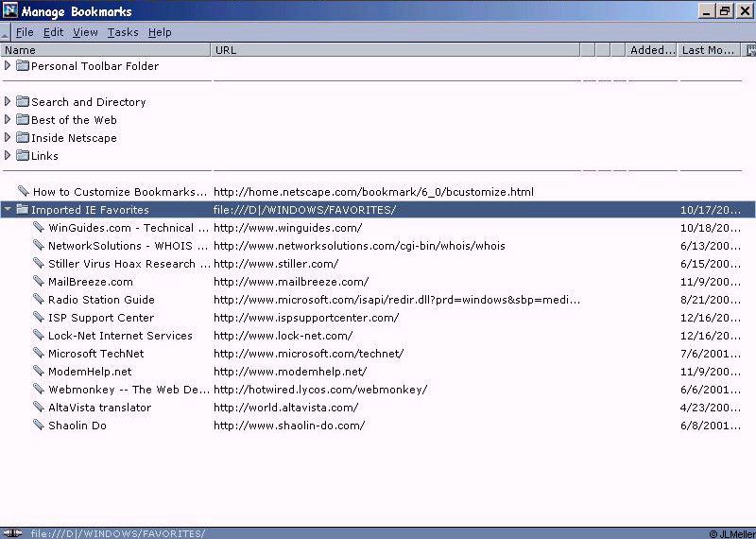Click the 8/21/200 date for Radio Station Guide
Viewport: 756px width, 539px height.
coord(711,300)
